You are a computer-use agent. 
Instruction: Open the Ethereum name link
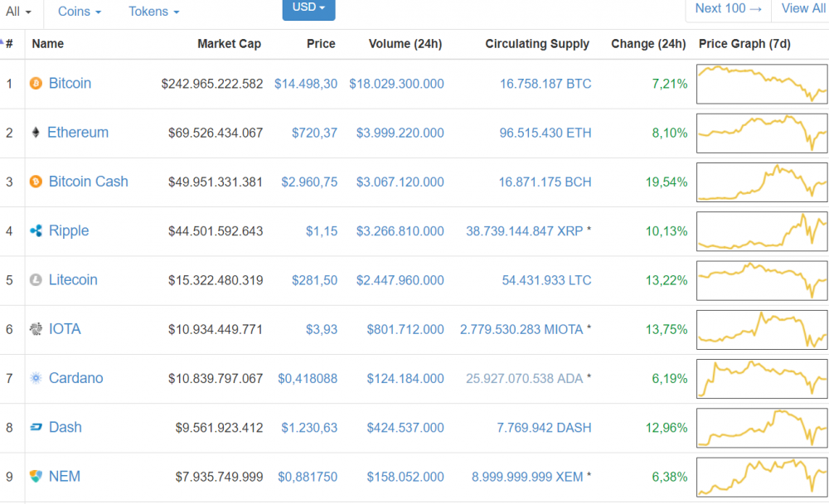tap(78, 133)
